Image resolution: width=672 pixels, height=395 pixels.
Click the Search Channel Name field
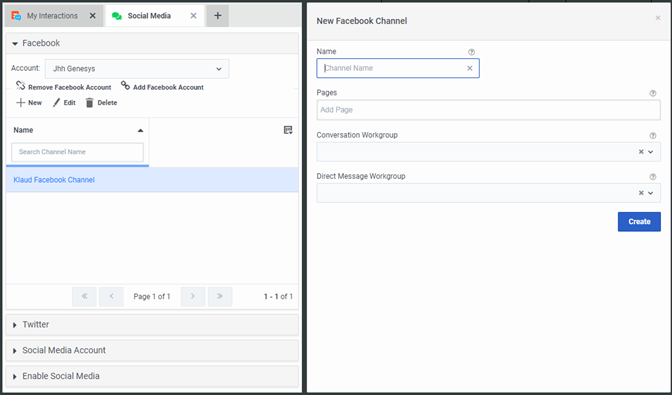pos(78,152)
